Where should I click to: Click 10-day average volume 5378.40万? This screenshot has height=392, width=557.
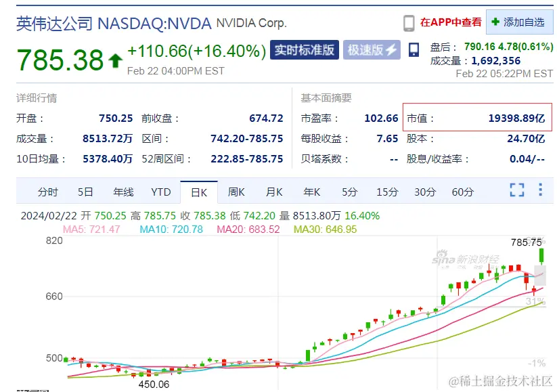108,158
